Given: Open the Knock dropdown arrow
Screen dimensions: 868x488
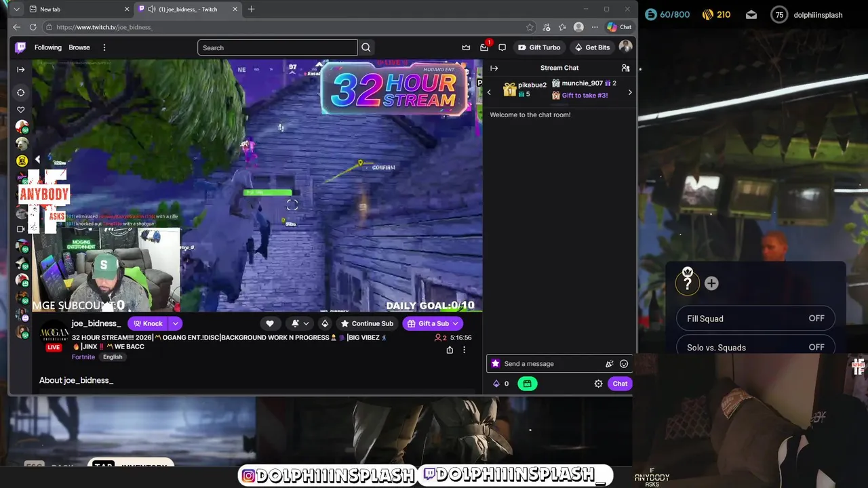Looking at the screenshot, I should click(175, 323).
